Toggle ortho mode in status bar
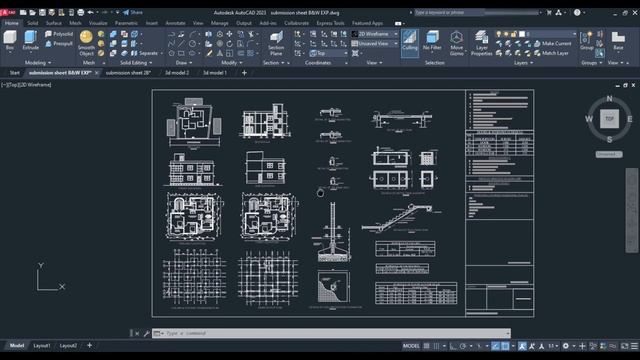 [453, 346]
